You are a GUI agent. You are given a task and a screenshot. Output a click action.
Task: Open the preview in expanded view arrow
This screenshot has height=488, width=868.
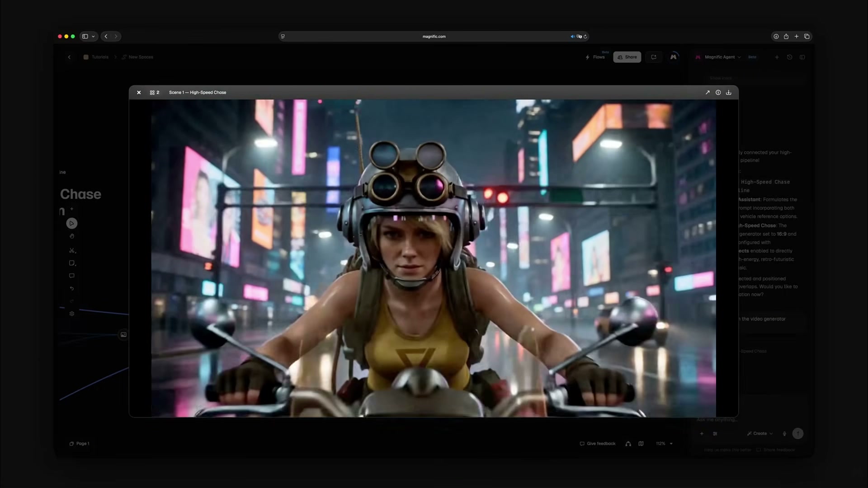(708, 92)
